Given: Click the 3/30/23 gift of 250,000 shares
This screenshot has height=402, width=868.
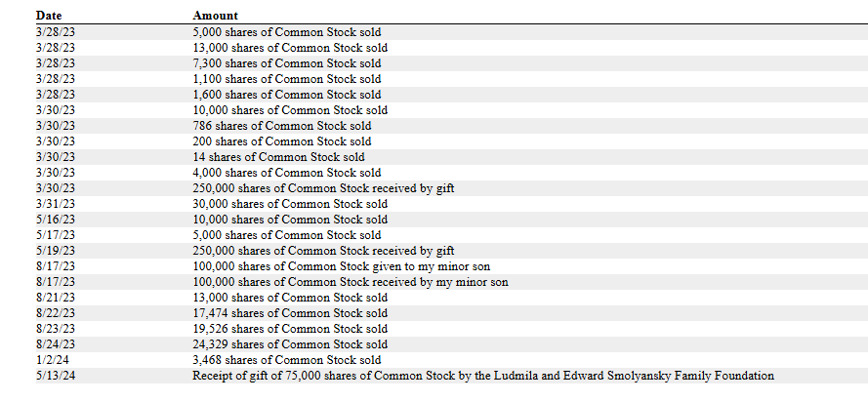Looking at the screenshot, I should click(x=323, y=188).
